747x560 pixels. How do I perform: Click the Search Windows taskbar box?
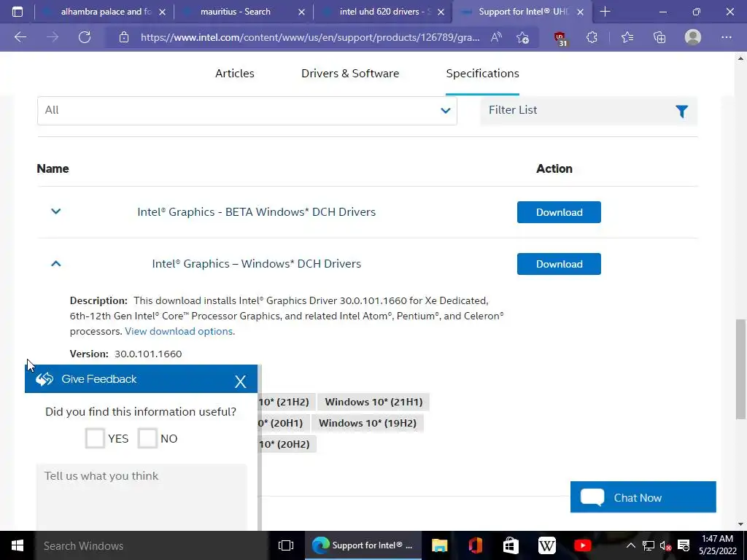point(152,545)
